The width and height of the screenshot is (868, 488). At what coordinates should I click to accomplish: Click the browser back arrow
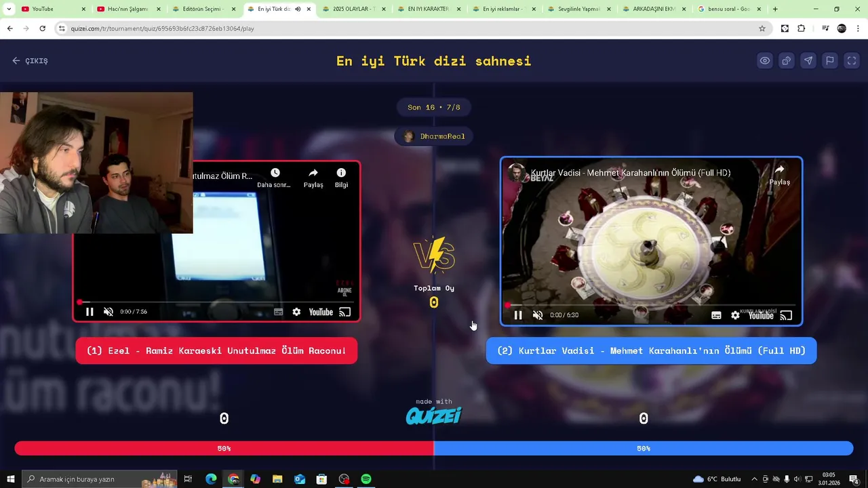point(9,28)
